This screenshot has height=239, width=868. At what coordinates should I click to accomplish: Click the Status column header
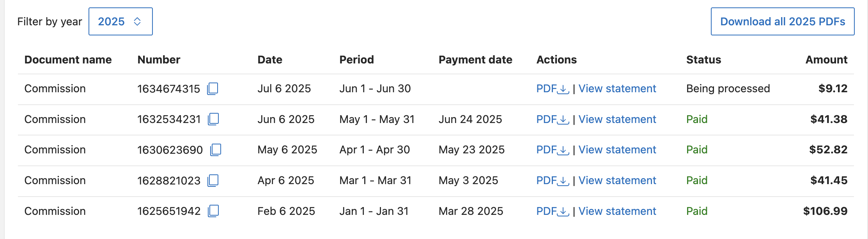(x=703, y=60)
